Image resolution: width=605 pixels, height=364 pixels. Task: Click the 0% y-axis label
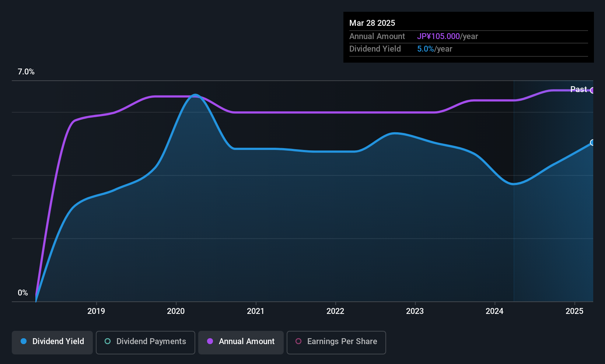(23, 293)
